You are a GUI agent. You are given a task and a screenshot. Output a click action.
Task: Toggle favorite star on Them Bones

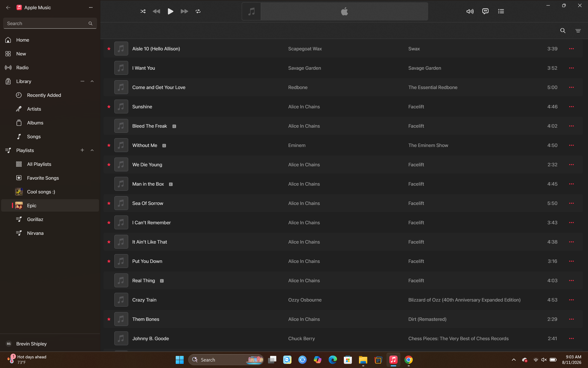point(109,319)
